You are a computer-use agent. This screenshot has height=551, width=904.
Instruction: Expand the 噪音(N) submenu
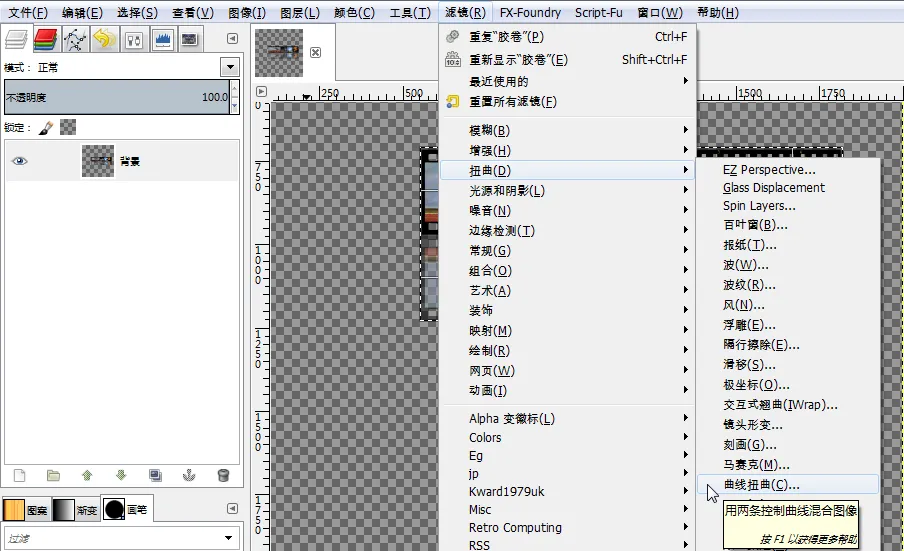[x=567, y=210]
